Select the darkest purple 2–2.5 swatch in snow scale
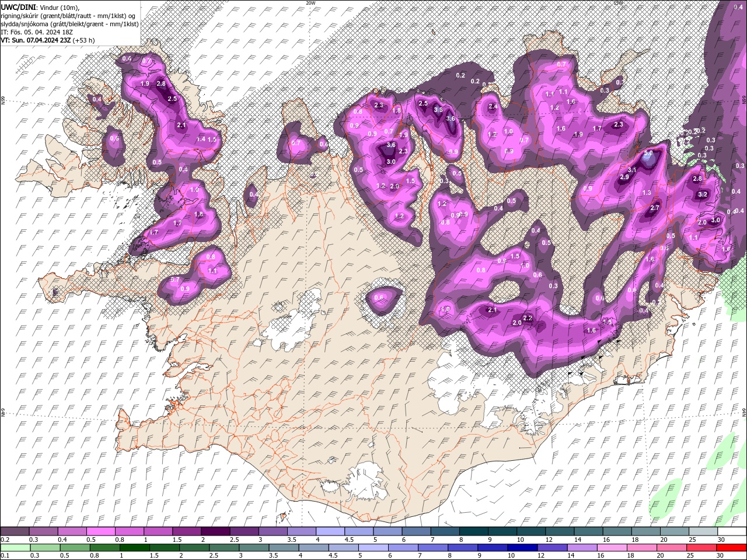Viewport: 747px width, 560px height. (x=215, y=532)
